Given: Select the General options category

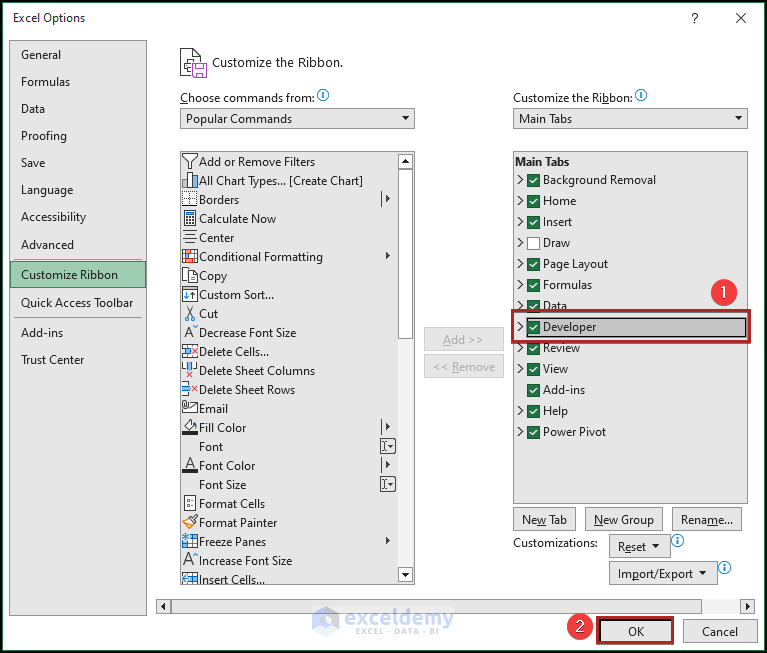Looking at the screenshot, I should pyautogui.click(x=78, y=55).
